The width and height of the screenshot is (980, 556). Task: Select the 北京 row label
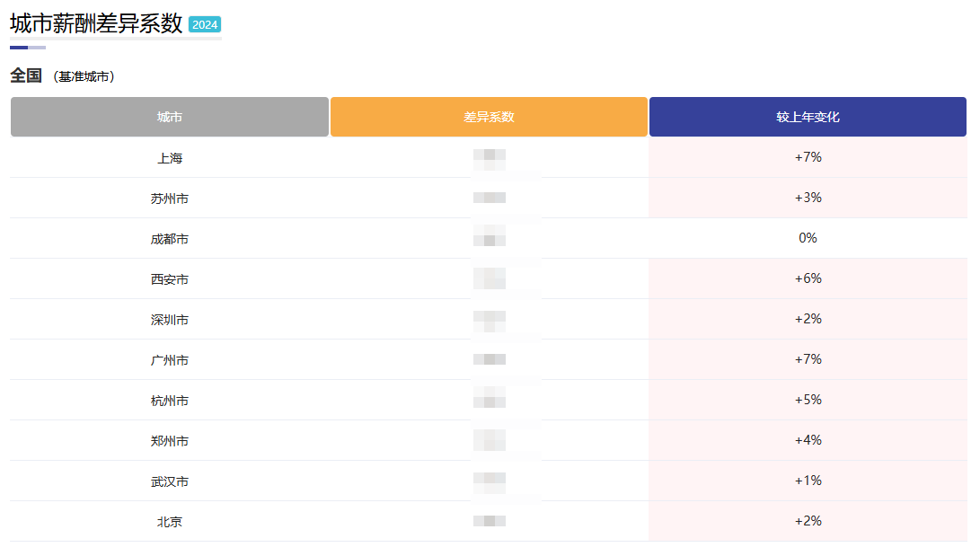click(170, 522)
